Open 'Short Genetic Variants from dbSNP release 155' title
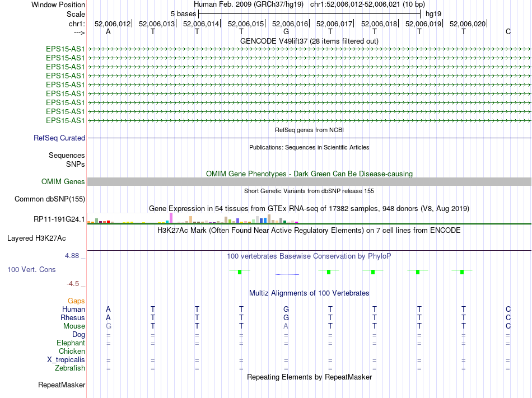Screen dimensions: 532x398 309,191
